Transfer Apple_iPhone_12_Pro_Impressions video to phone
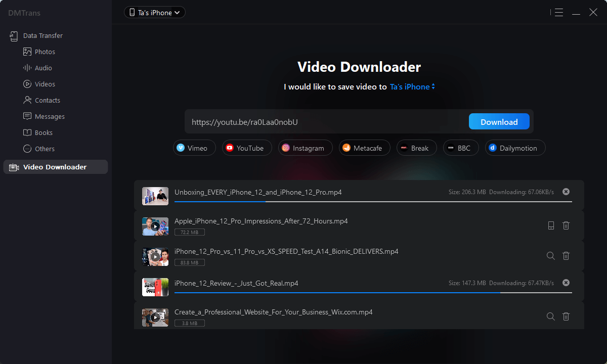 tap(551, 225)
